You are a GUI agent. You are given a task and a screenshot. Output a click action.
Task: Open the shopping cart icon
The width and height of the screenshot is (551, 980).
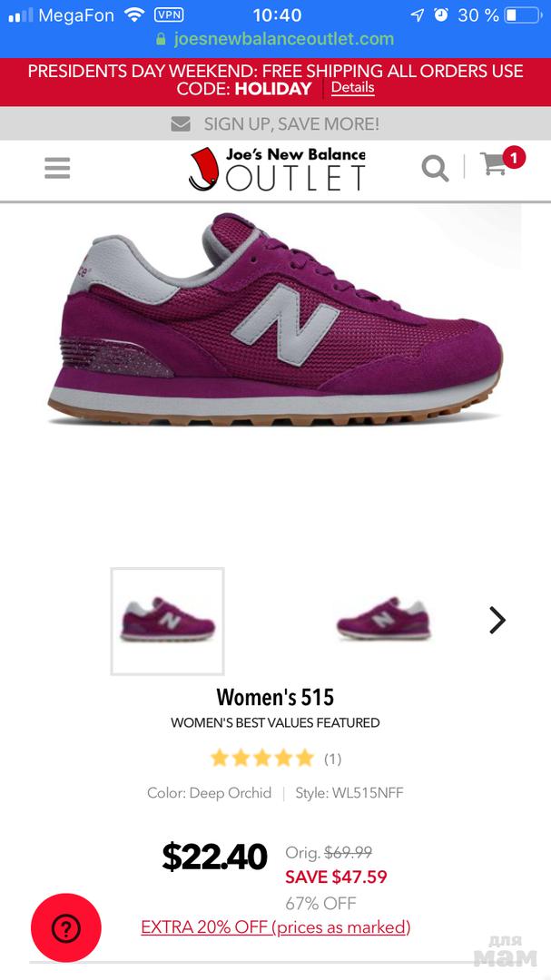click(x=494, y=163)
